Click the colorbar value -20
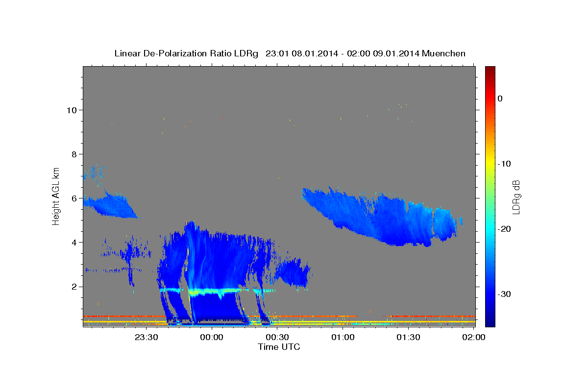 coord(504,229)
